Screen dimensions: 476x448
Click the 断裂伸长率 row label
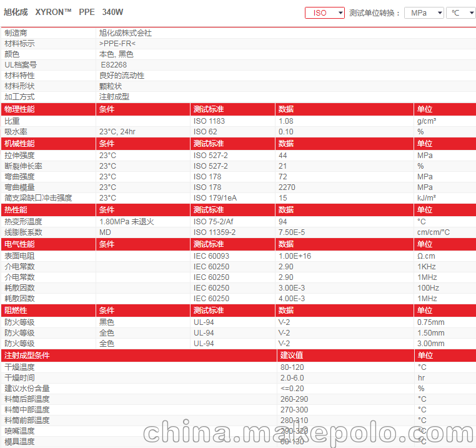23,166
